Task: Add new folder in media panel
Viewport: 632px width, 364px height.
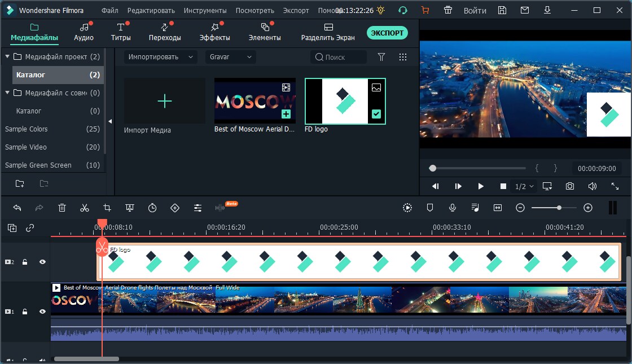Action: 19,183
